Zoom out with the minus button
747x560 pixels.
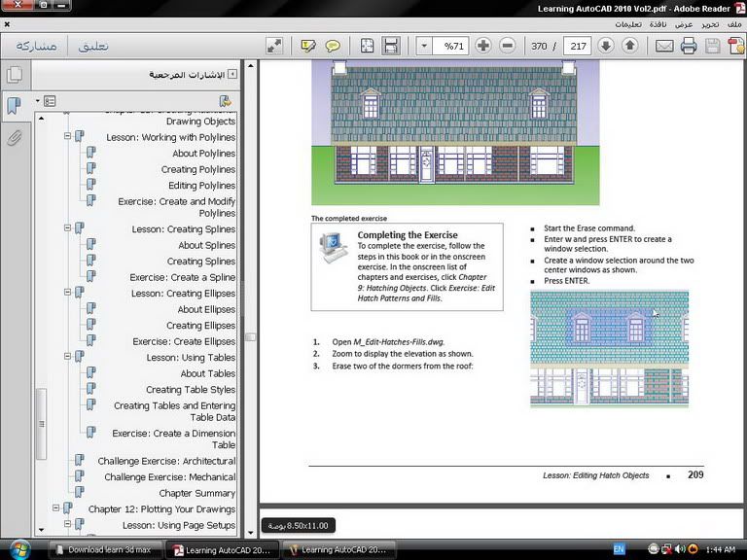508,46
